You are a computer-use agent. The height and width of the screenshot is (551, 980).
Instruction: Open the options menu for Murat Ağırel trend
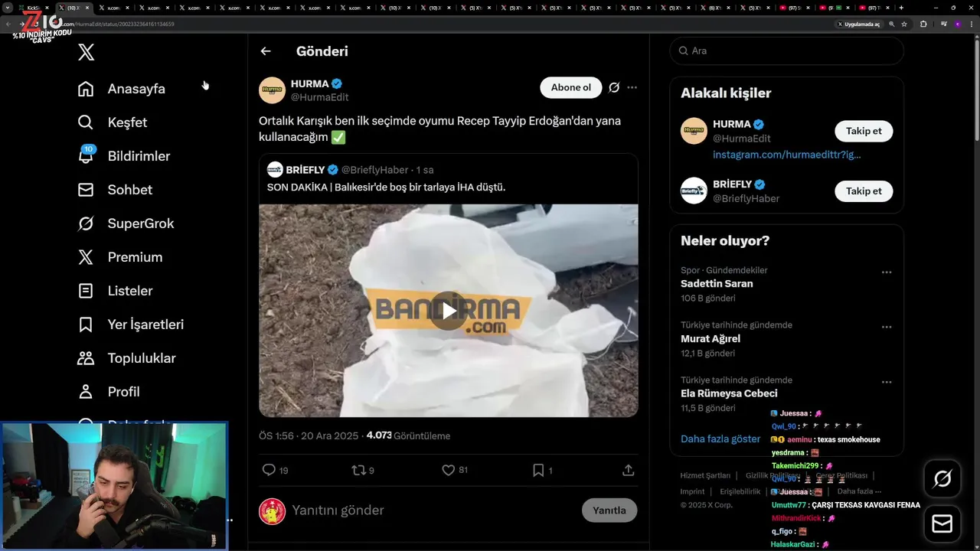(x=887, y=327)
